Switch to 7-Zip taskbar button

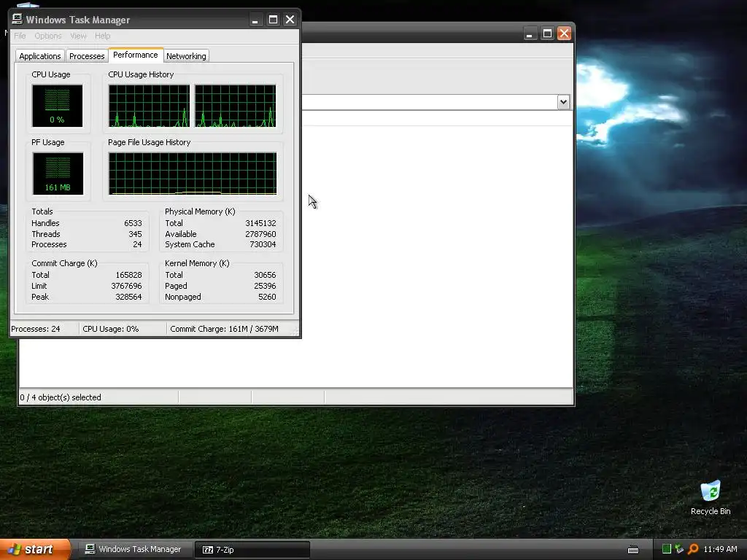252,550
